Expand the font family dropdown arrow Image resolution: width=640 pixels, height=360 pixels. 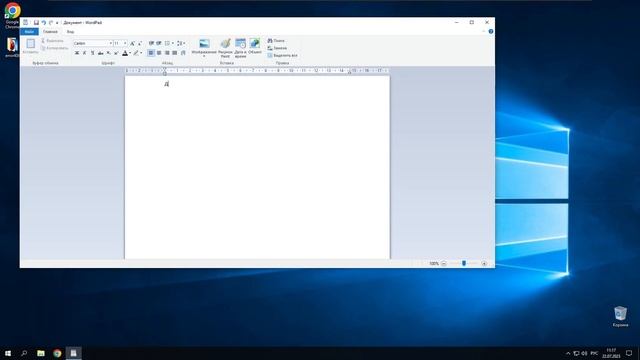(x=111, y=43)
